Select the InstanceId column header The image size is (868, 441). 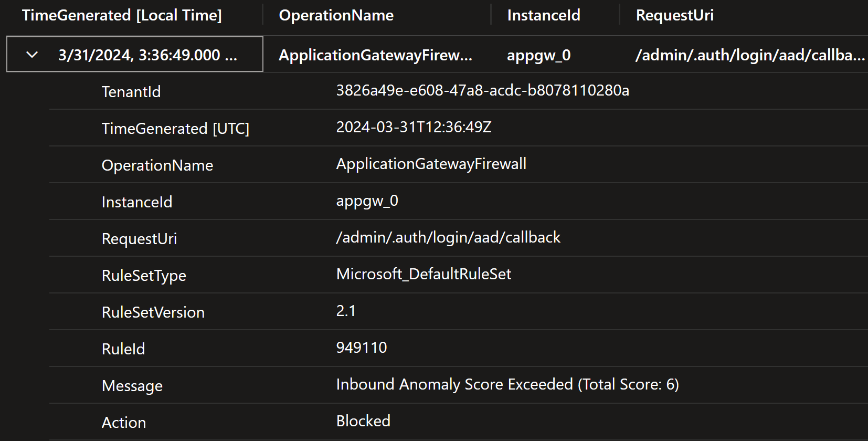pos(544,15)
